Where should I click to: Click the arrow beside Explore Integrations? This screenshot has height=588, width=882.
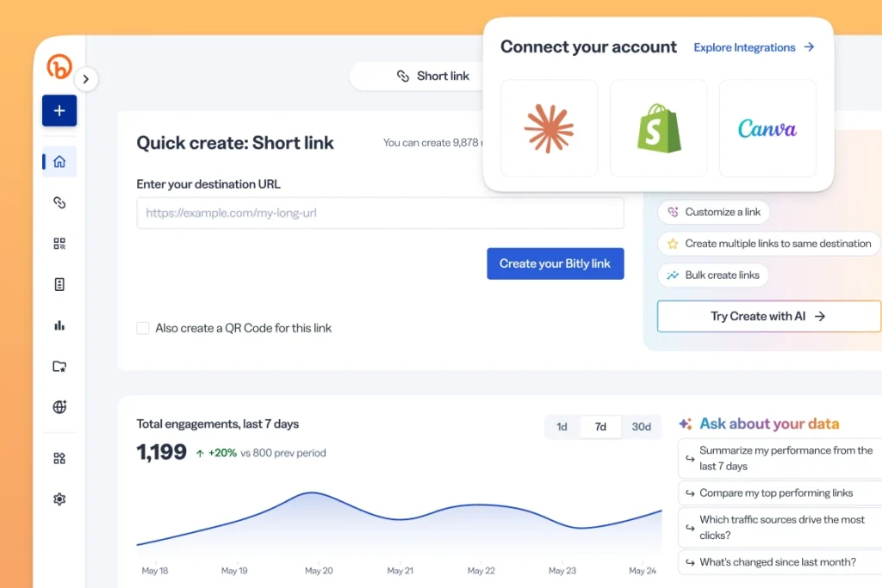(x=809, y=47)
